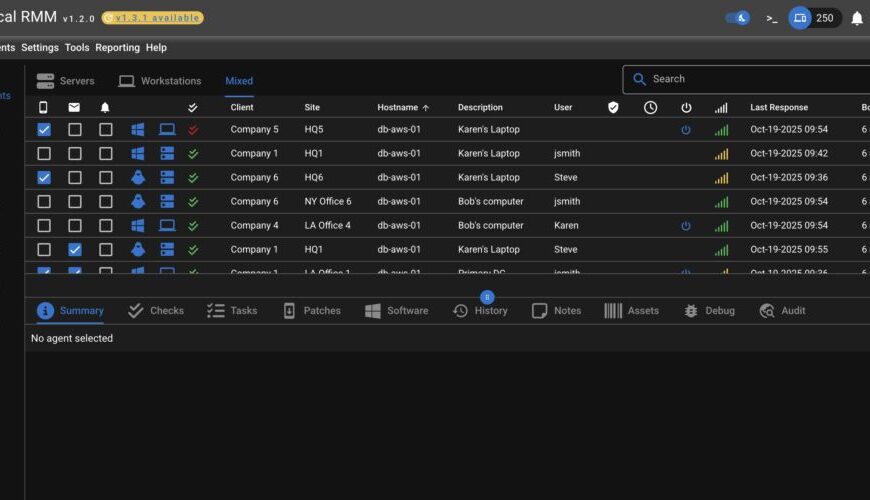Viewport: 870px width, 500px height.
Task: Open the History tab
Action: (x=481, y=311)
